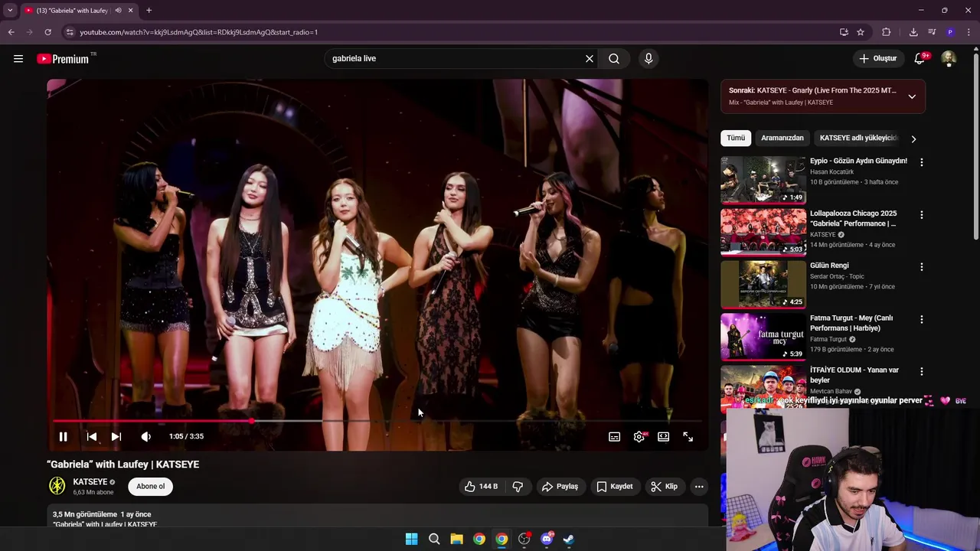Select the Aramanızdan filter chip
This screenshot has width=980, height=551.
[x=782, y=138]
